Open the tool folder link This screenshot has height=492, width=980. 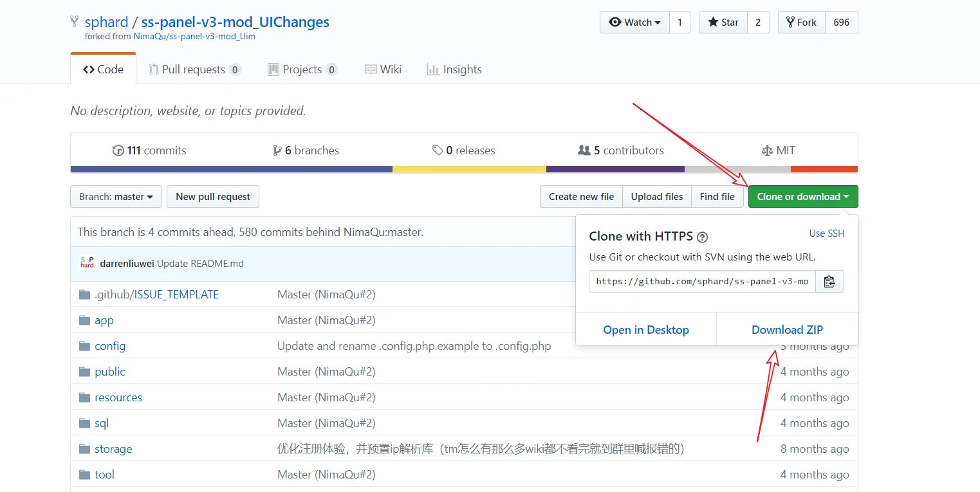point(104,475)
